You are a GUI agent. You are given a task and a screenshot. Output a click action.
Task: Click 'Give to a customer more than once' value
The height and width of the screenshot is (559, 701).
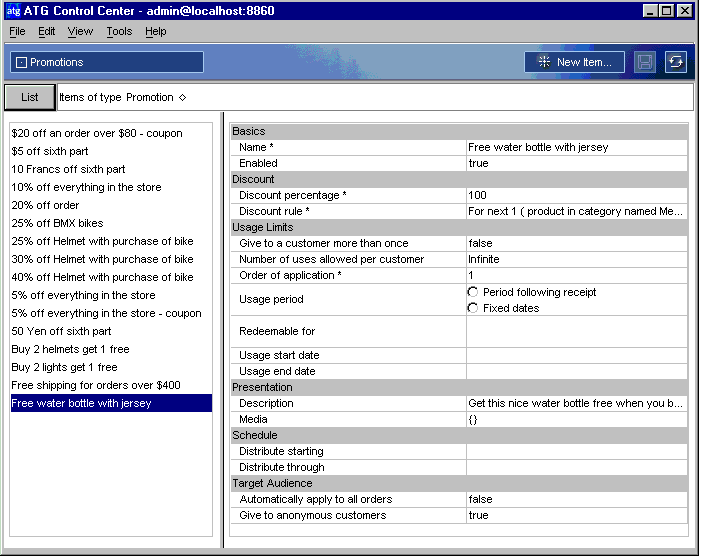point(577,243)
